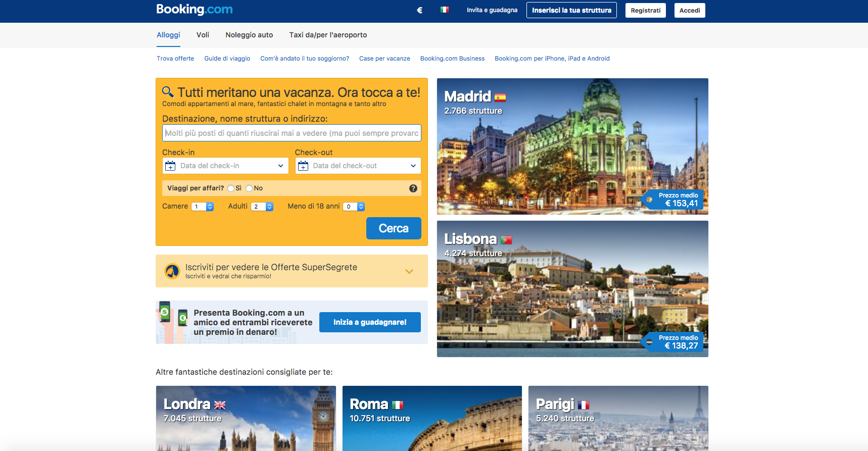Click the Italy flag next to Roma
The width and height of the screenshot is (868, 451).
coord(398,405)
